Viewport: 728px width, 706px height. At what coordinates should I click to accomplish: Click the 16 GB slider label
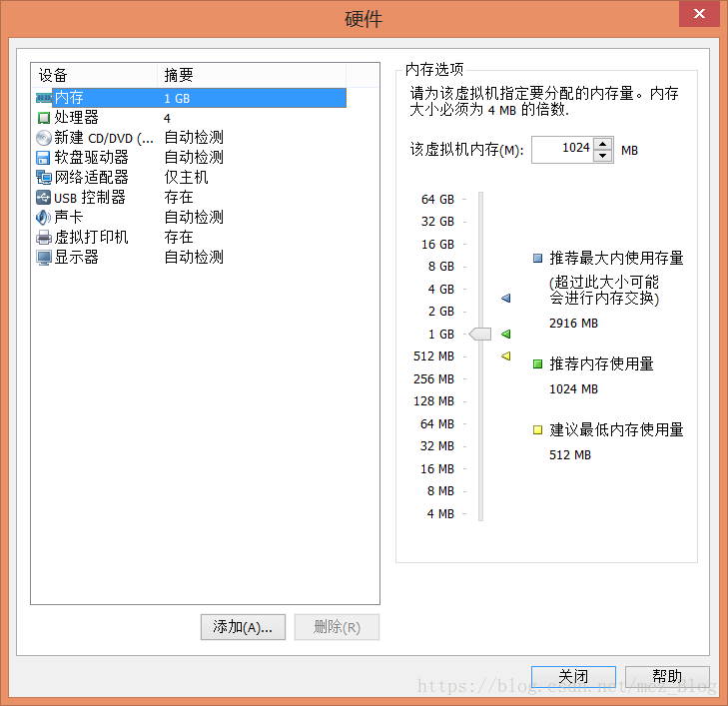point(437,244)
